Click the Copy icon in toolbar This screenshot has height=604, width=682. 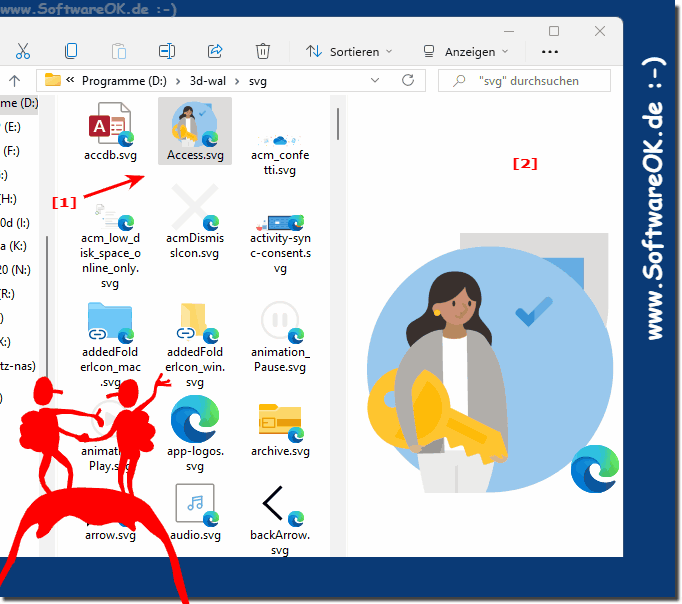click(71, 51)
